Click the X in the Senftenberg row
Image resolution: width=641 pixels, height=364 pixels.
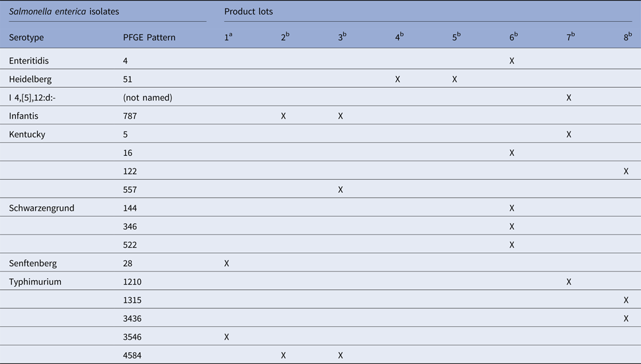tap(227, 264)
